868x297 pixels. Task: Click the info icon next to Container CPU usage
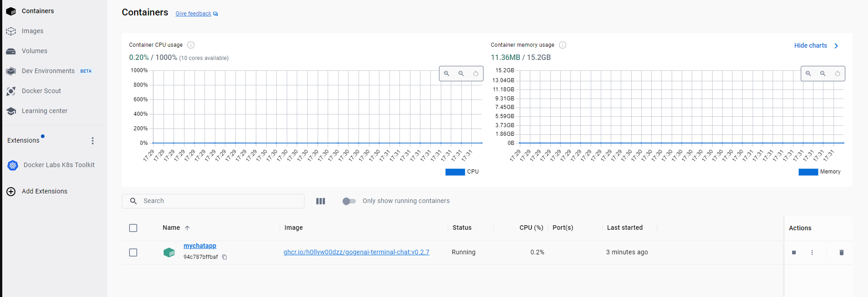pos(191,45)
